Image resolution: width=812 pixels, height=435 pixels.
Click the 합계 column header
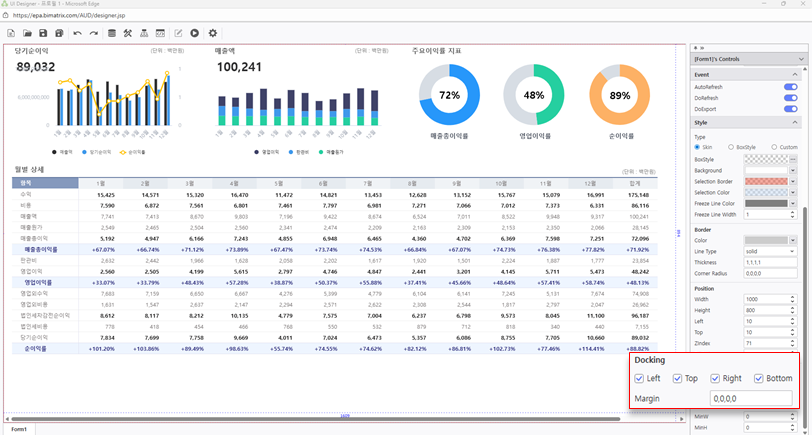[634, 183]
